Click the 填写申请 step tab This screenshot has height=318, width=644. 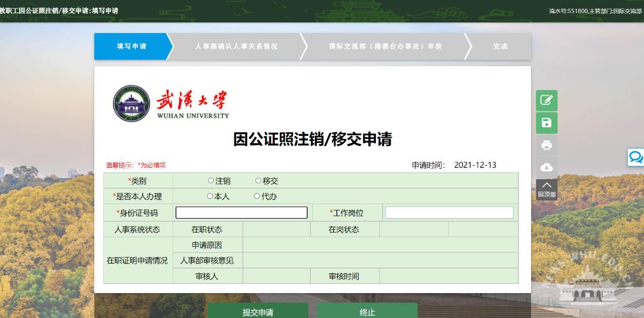pyautogui.click(x=131, y=46)
